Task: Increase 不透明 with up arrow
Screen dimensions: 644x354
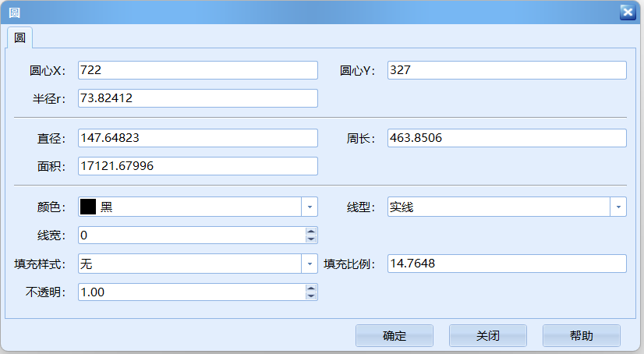Action: [311, 288]
